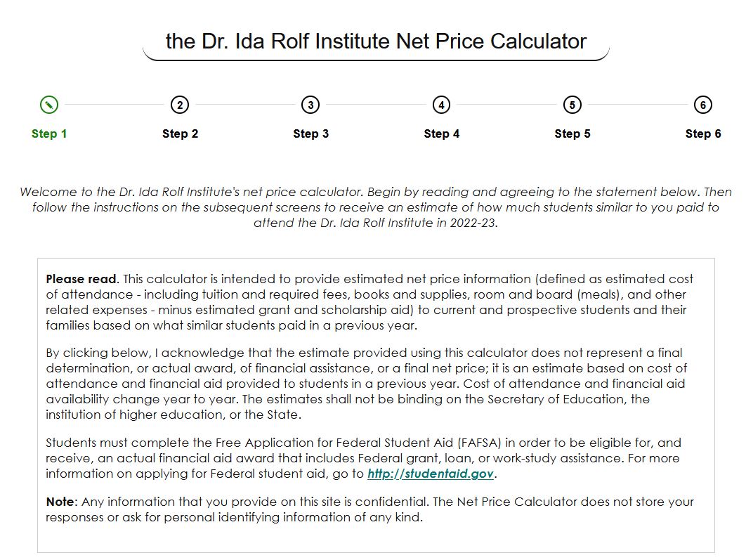Click the Step 1 pencil icon
The image size is (746, 560).
point(49,105)
